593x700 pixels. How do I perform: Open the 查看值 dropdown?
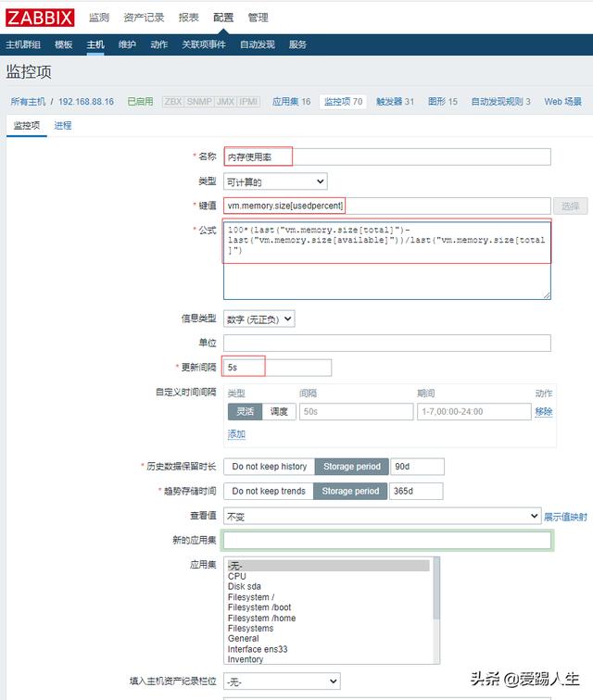382,516
